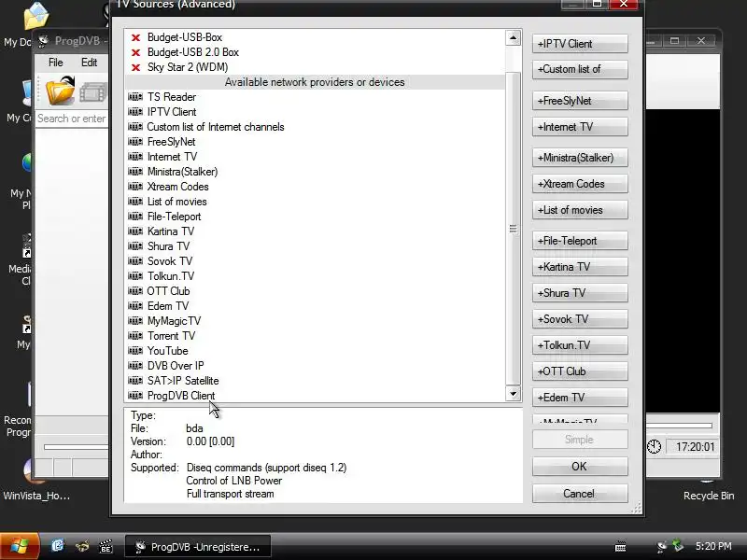The image size is (747, 560).
Task: Click BE clapperboard quick launch icon
Action: tap(106, 546)
